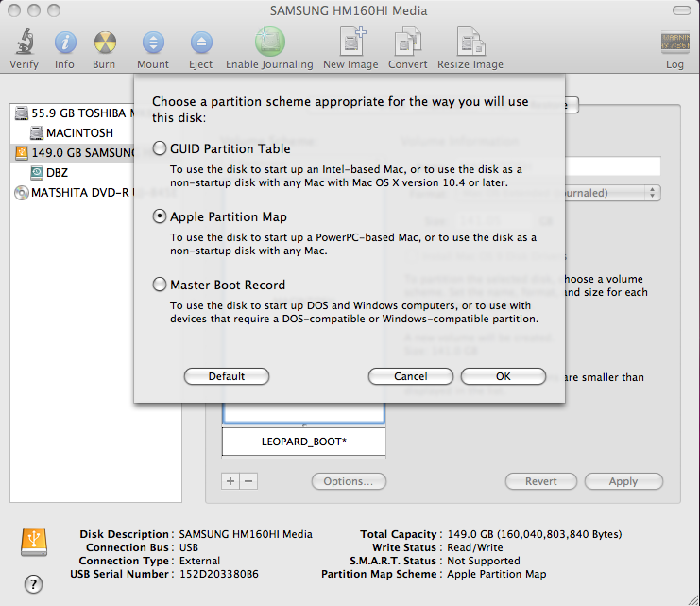Click the Connection Bus USB value
This screenshot has width=700, height=606.
point(188,547)
